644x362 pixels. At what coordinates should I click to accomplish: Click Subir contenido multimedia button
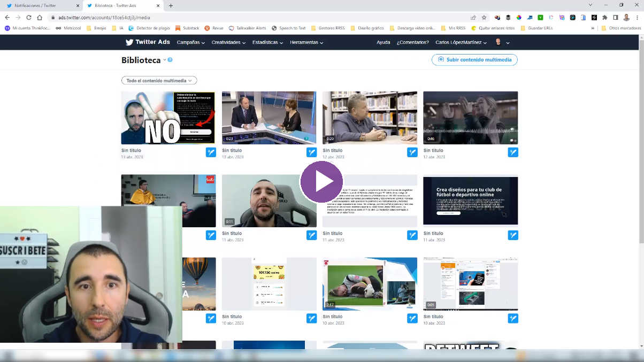tap(474, 60)
